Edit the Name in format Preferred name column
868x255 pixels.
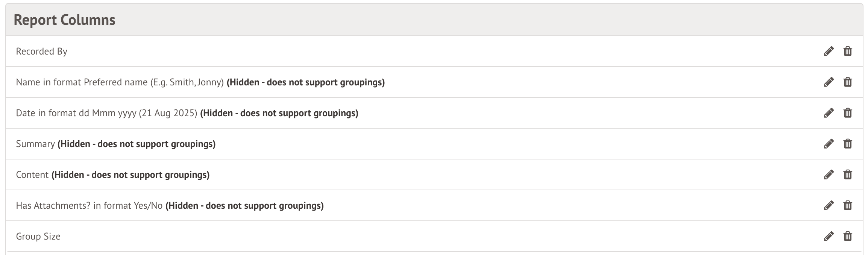point(829,82)
